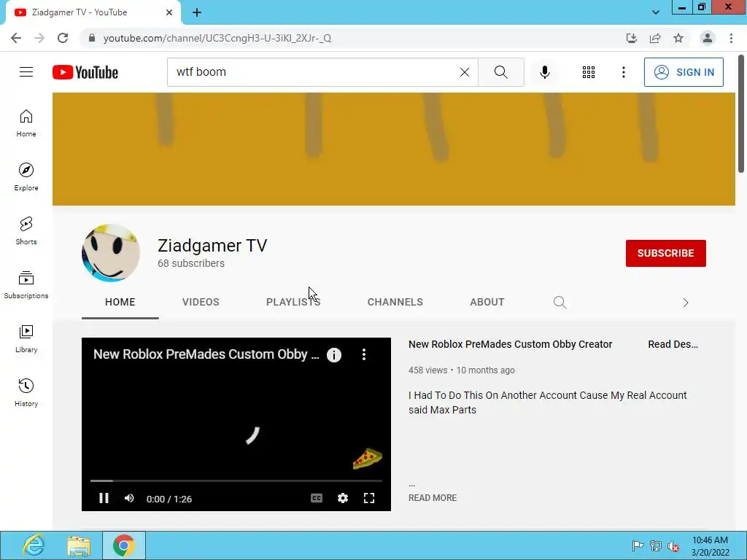This screenshot has width=747, height=560.
Task: Click the network tray icon
Action: 656,545
